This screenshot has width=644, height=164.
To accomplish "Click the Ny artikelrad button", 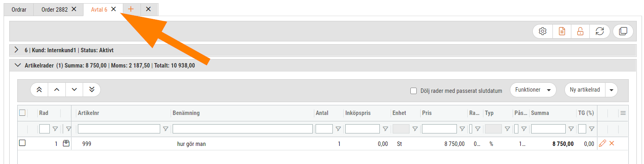I will pos(585,90).
